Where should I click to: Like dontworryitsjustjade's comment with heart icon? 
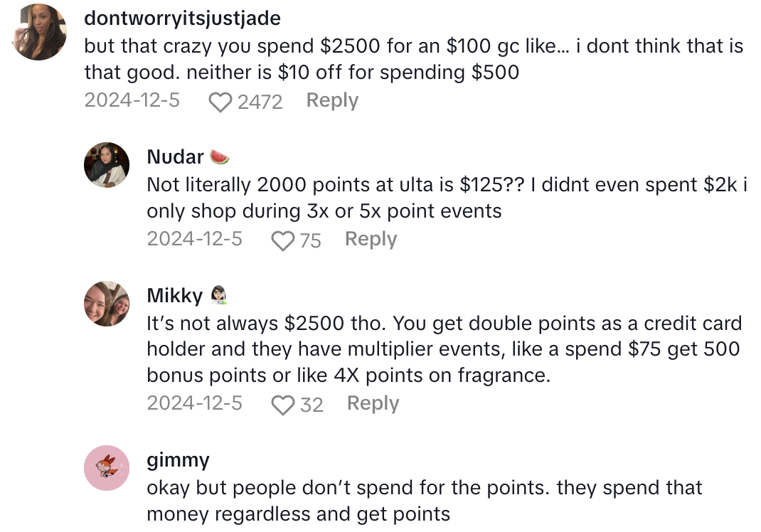pos(220,102)
